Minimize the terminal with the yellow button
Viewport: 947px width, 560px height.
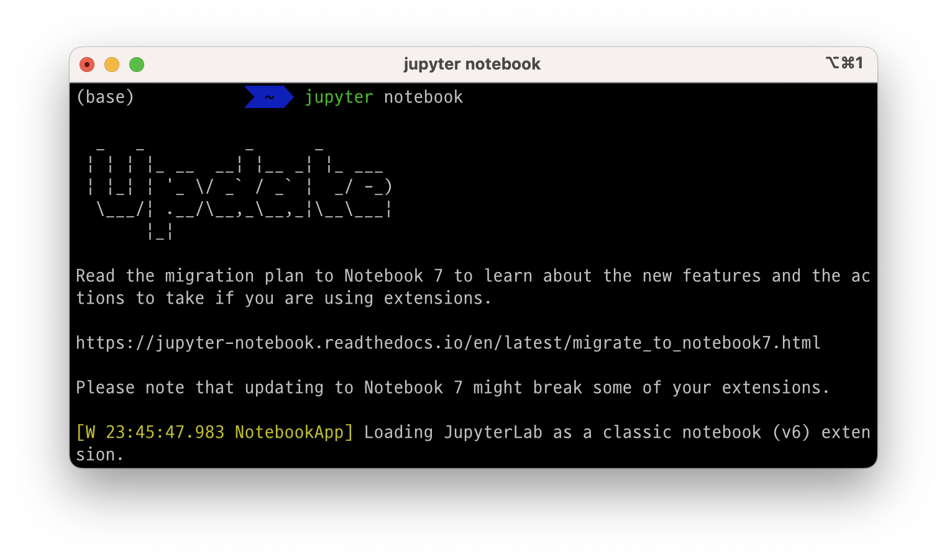tap(112, 65)
